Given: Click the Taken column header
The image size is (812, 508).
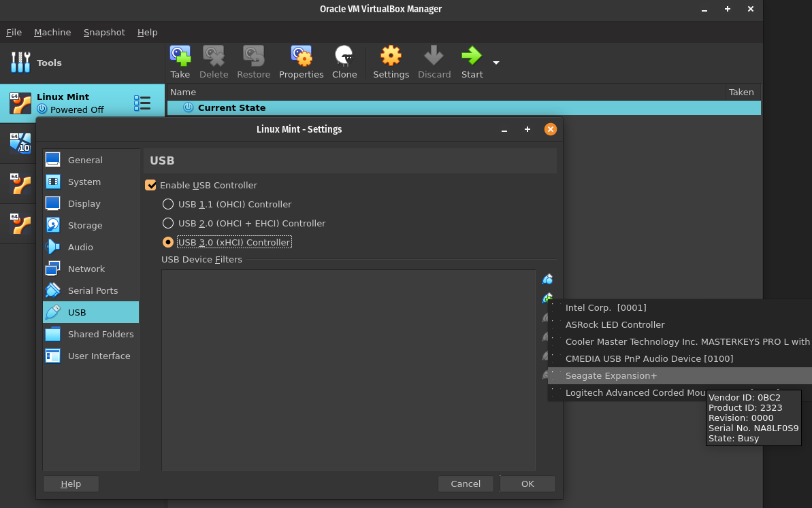Looking at the screenshot, I should (741, 92).
